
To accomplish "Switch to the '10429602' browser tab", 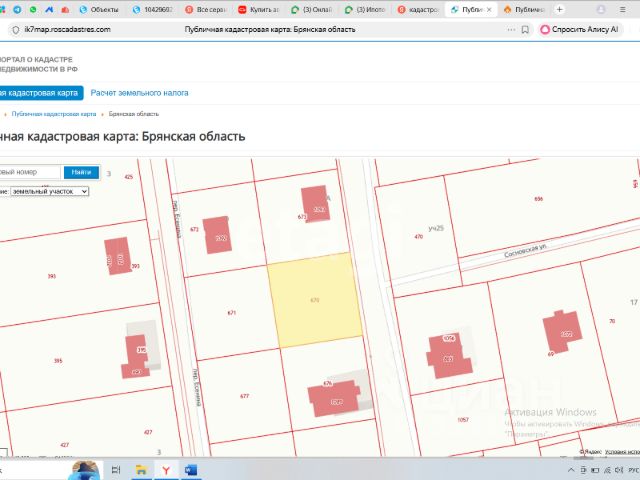I will 153,9.
